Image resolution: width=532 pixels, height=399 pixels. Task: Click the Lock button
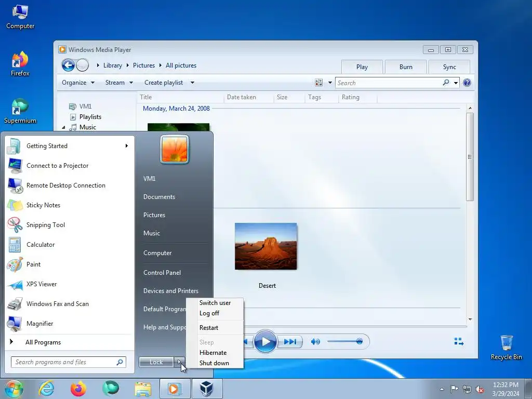[156, 362]
